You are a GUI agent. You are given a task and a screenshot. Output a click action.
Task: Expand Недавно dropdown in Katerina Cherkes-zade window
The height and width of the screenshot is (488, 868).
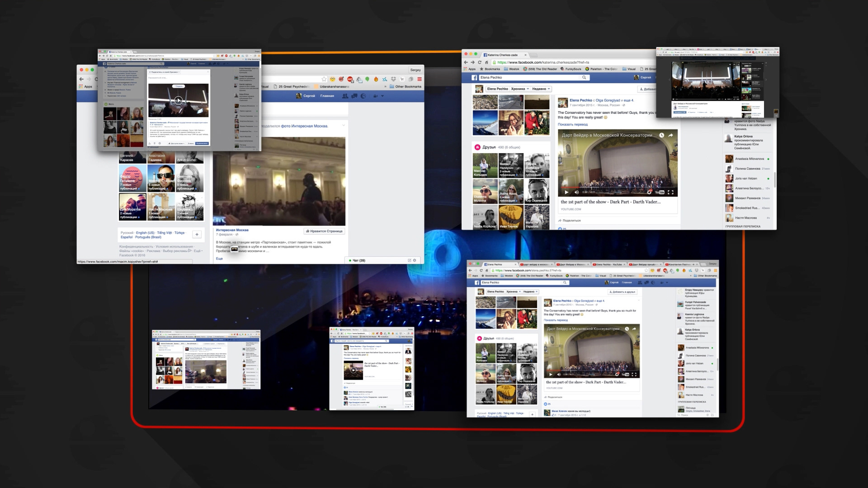(x=541, y=89)
